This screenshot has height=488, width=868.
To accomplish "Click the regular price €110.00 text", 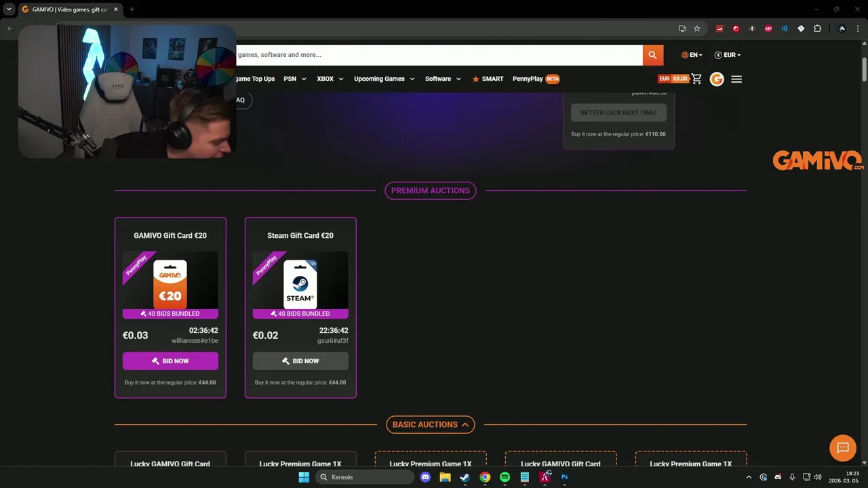I will pyautogui.click(x=618, y=134).
